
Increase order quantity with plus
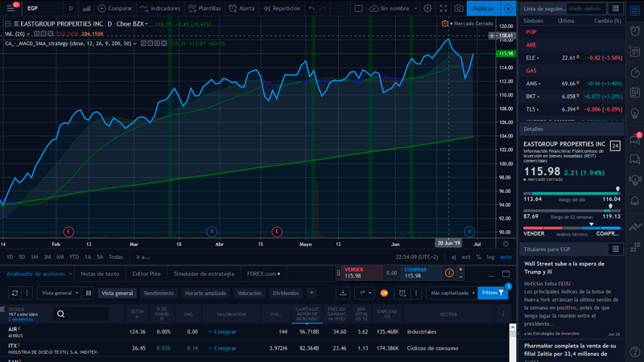[x=460, y=269]
